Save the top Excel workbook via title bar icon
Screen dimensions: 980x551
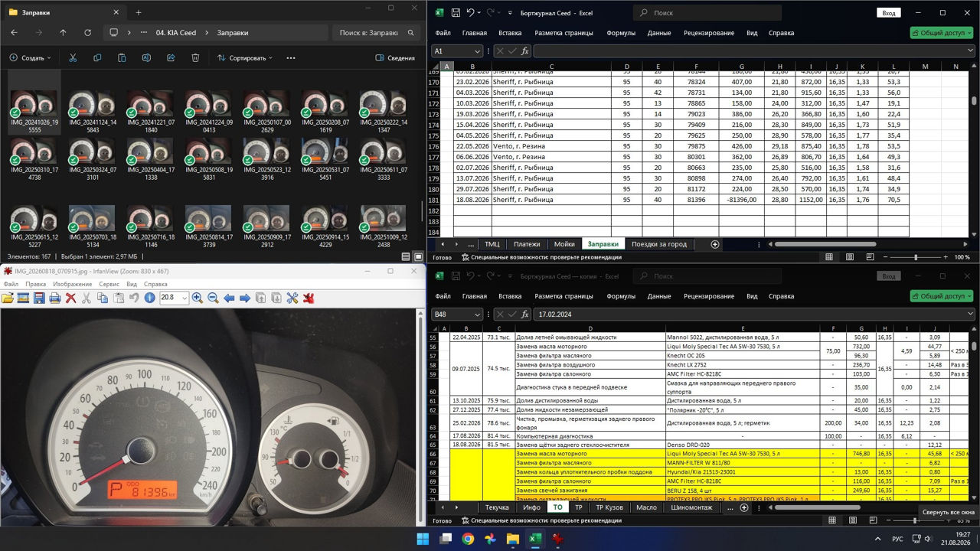pos(456,13)
